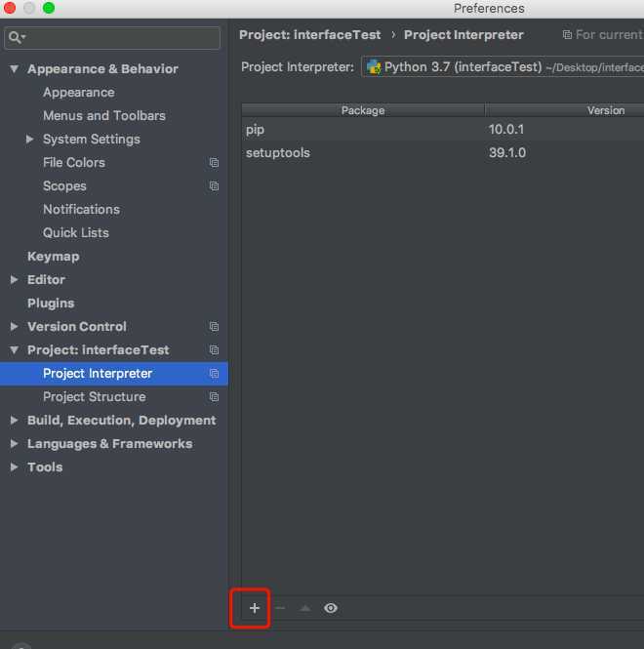Click the project-level icon beside File Colors
Viewport: 644px width, 649px height.
click(x=214, y=163)
